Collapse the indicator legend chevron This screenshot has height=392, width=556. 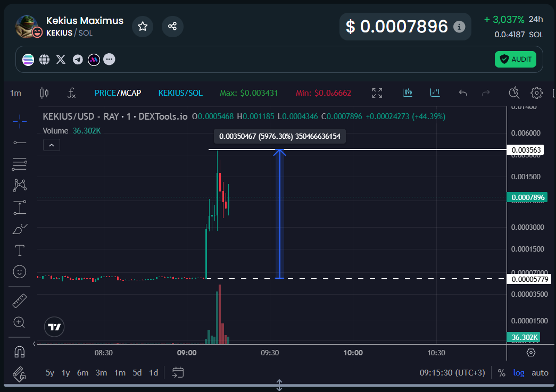coord(52,145)
